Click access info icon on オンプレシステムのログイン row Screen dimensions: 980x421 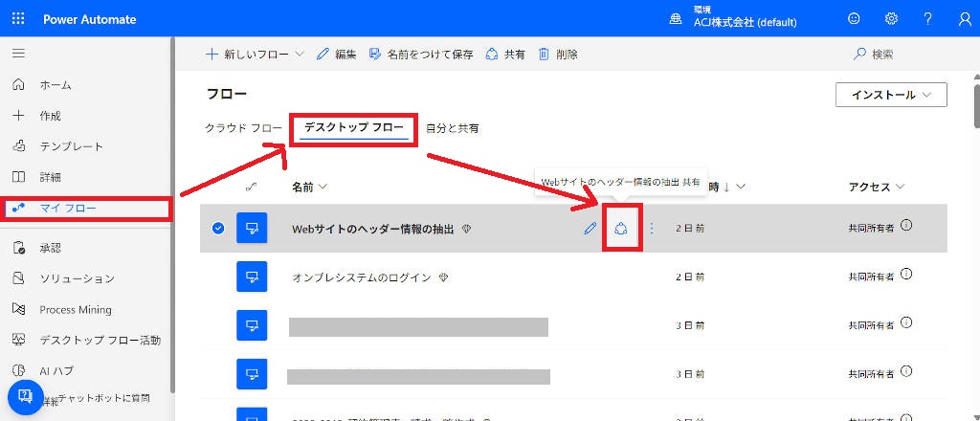coord(907,274)
